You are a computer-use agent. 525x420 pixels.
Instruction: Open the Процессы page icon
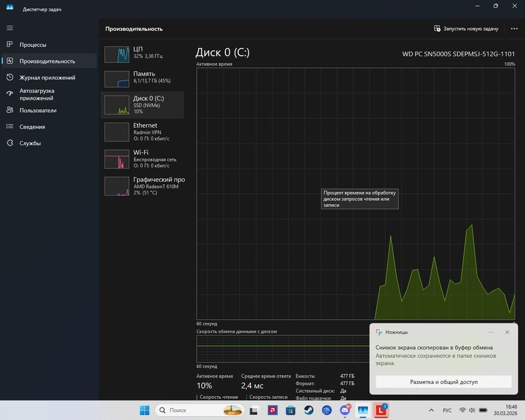coord(10,44)
